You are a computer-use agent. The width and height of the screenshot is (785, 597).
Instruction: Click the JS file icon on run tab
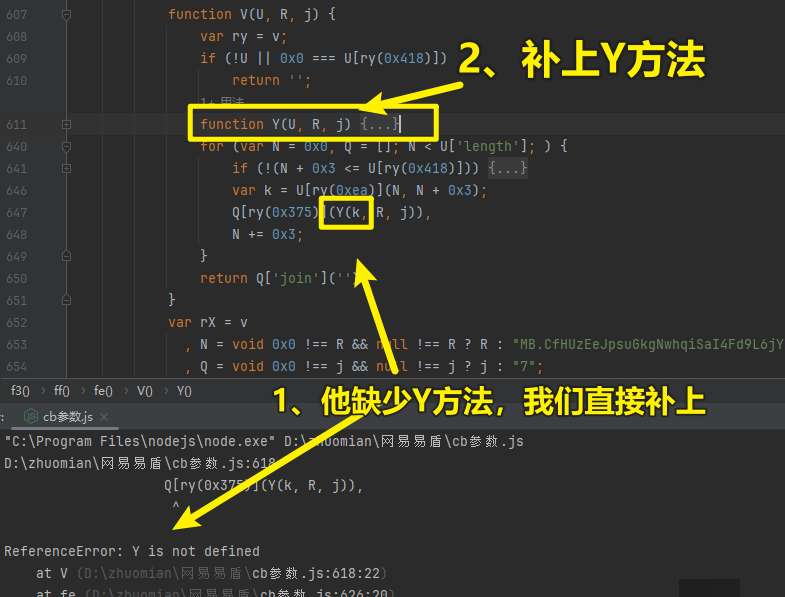click(x=31, y=416)
